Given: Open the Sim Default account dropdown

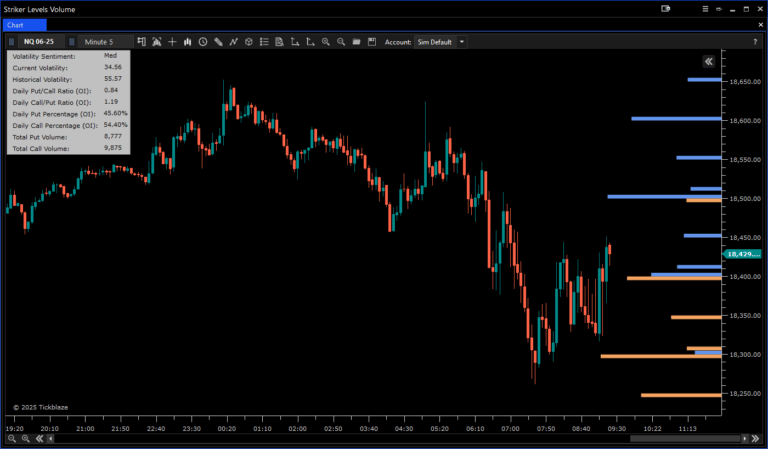Looking at the screenshot, I should 441,42.
